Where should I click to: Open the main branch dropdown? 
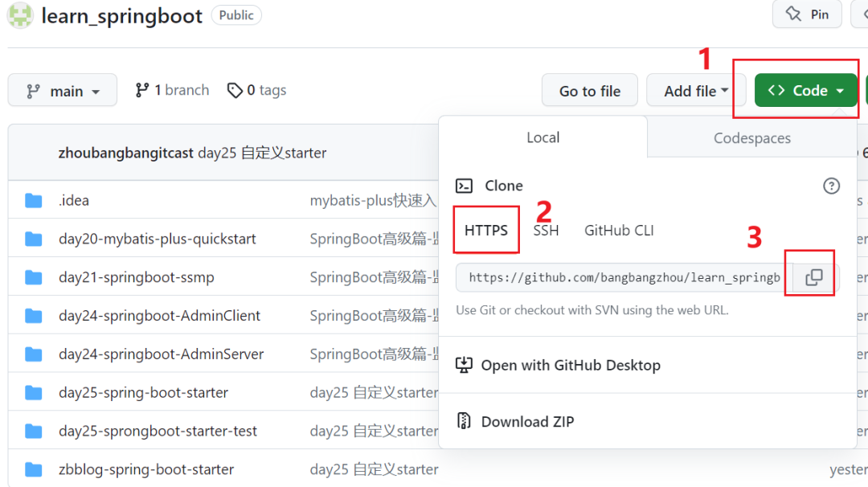[63, 91]
